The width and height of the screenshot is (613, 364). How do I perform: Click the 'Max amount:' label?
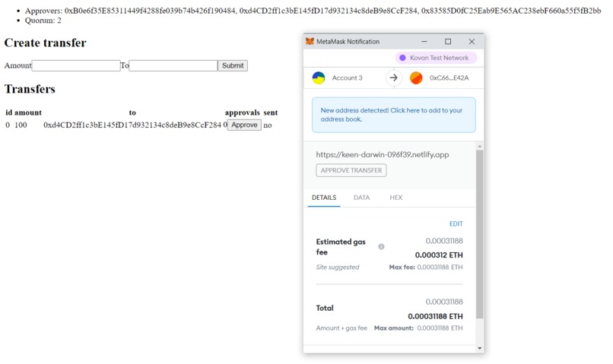pyautogui.click(x=394, y=328)
